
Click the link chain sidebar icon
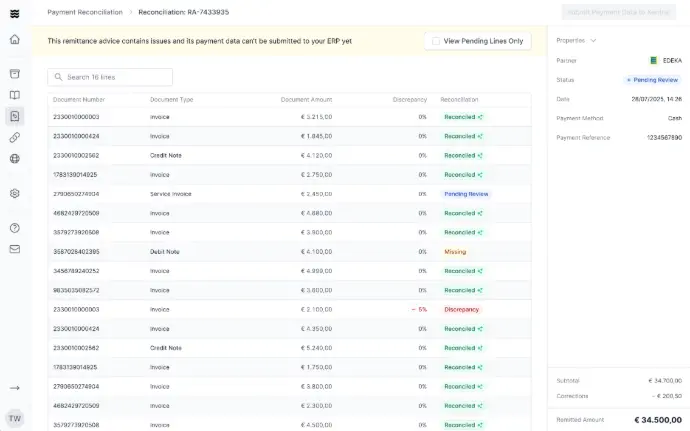15,137
